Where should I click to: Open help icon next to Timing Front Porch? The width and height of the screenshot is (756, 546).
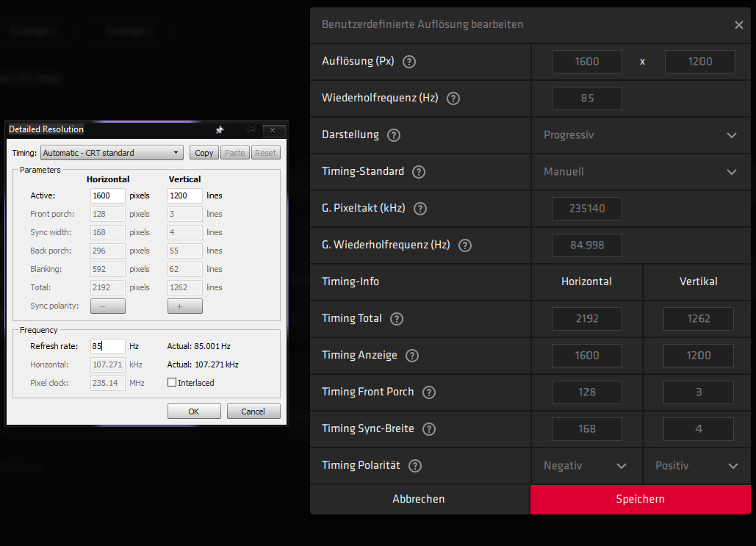(429, 392)
